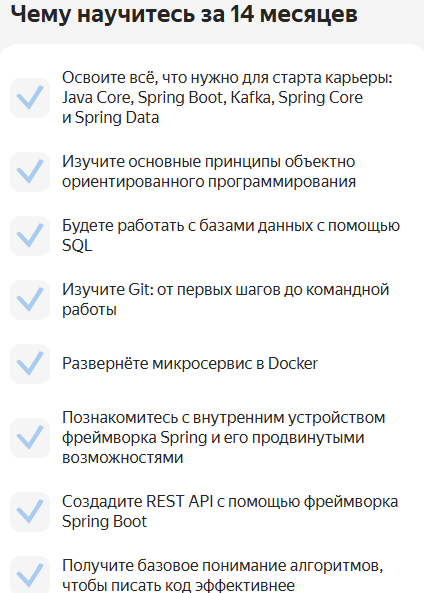Click the checkmark next to the algorithms understanding item
Screen dimensions: 424x593
[30, 575]
